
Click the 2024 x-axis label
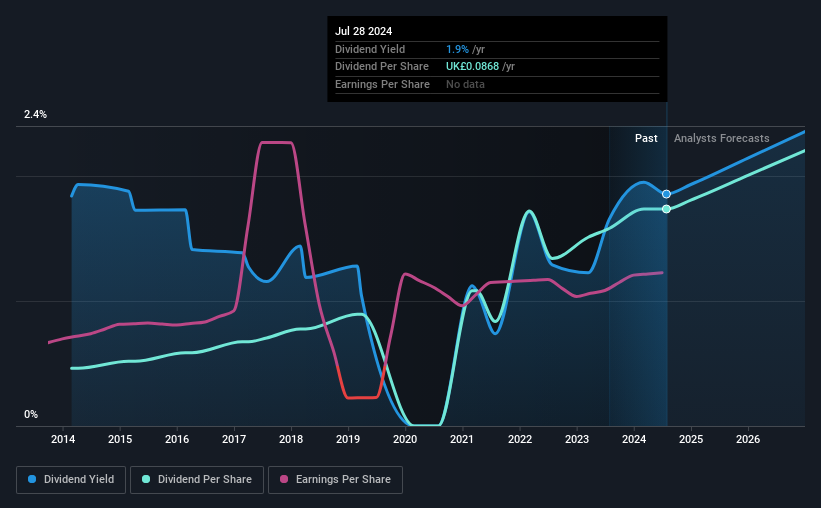coord(634,439)
